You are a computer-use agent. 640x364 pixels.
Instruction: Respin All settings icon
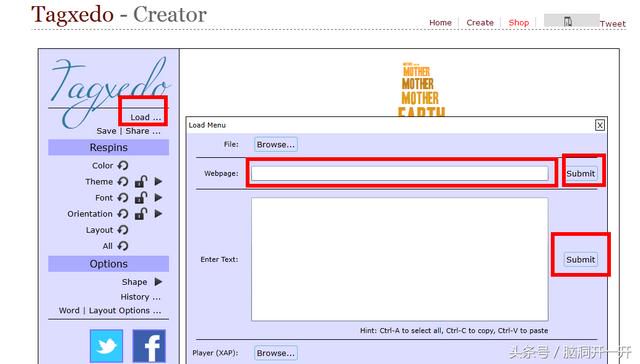(x=123, y=246)
